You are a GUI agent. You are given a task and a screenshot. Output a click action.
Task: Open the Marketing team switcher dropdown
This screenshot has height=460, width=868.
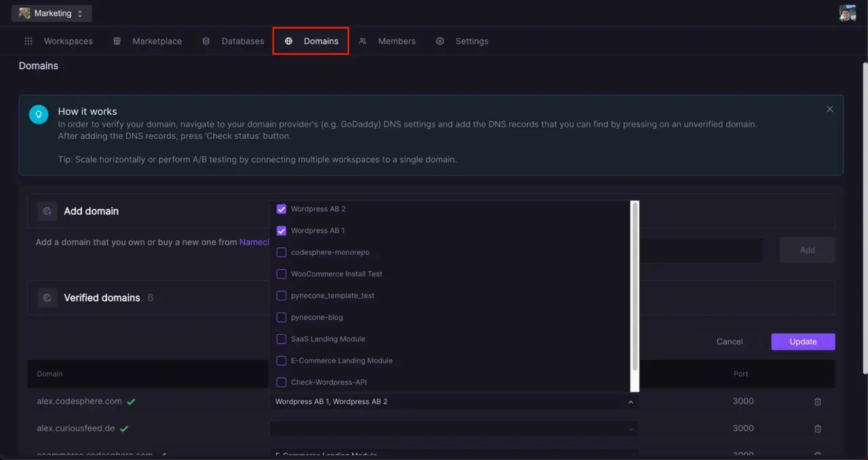pyautogui.click(x=52, y=14)
